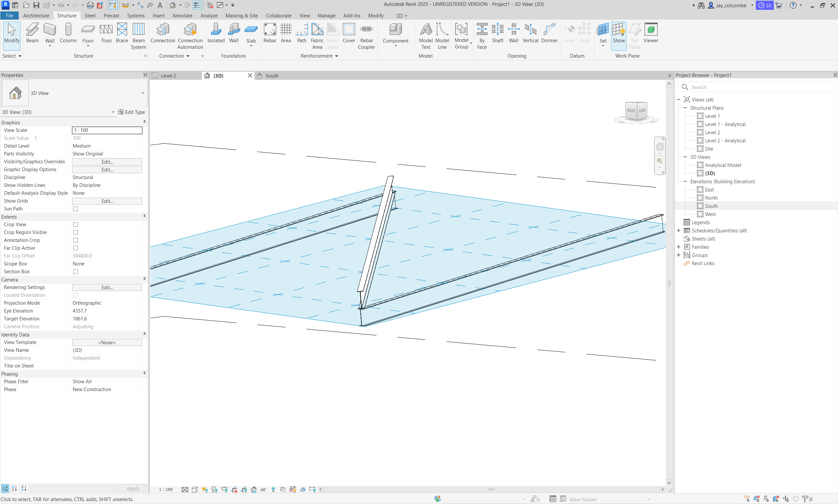Click Edit Type button
This screenshot has width=838, height=504.
point(132,112)
